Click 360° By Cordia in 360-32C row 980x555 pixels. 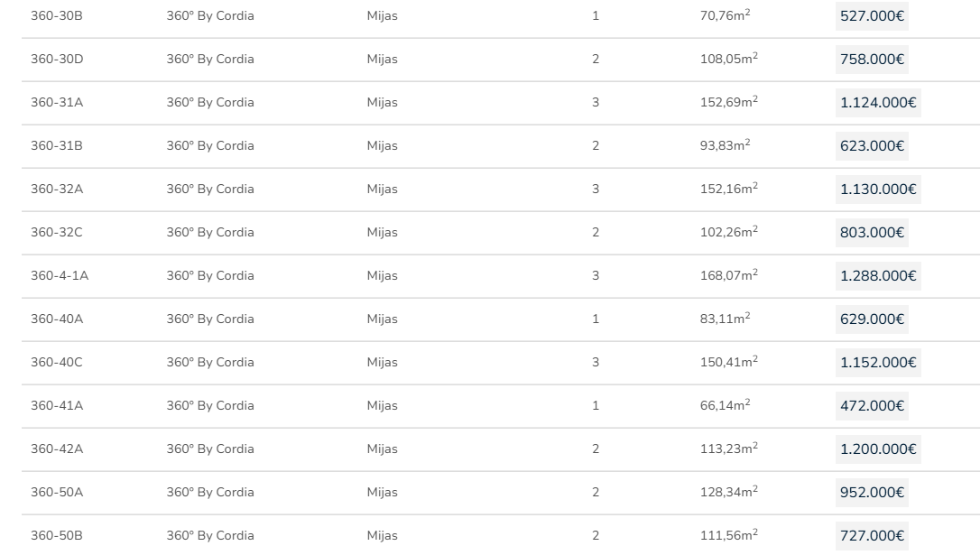click(x=210, y=233)
